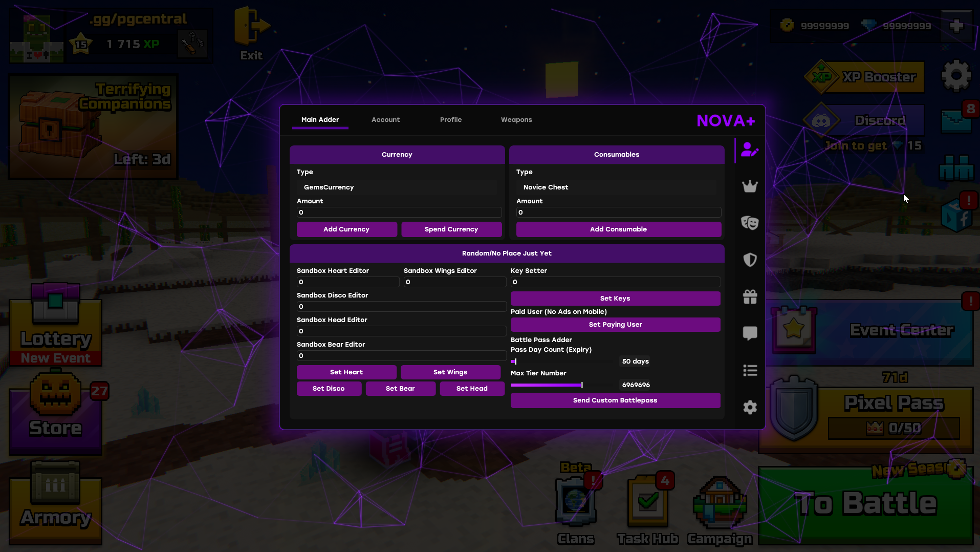Open the theater masks panel icon

[749, 223]
